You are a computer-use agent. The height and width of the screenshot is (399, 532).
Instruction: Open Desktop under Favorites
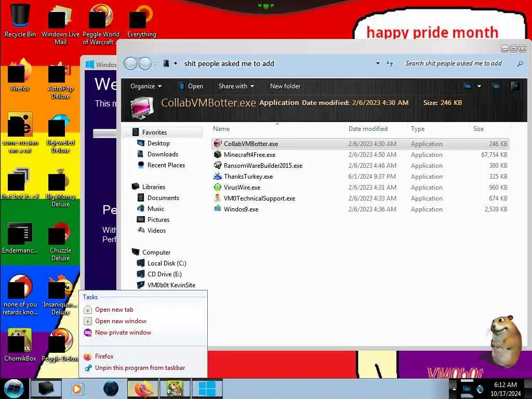pyautogui.click(x=158, y=143)
